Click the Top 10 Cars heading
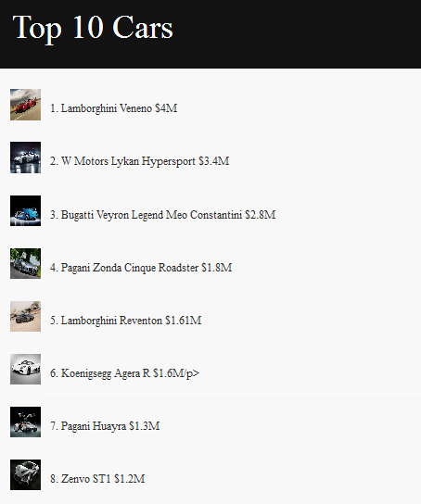The width and height of the screenshot is (421, 504). click(93, 29)
